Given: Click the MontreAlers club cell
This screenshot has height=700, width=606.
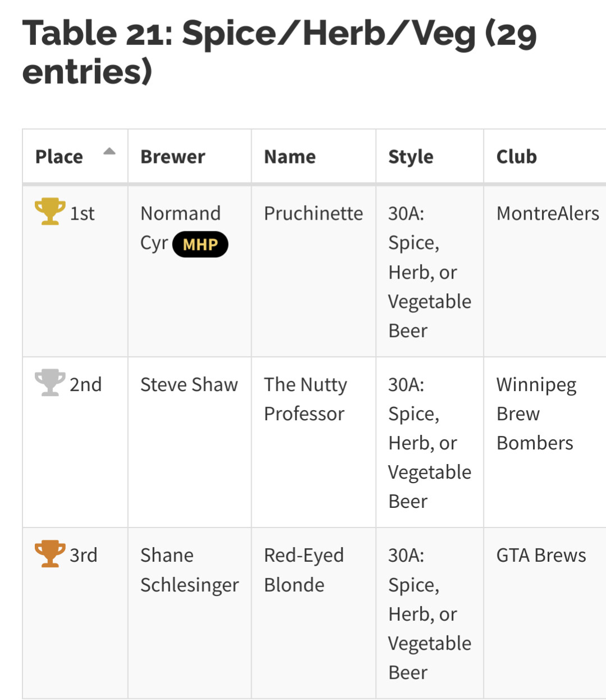Looking at the screenshot, I should pos(548,214).
